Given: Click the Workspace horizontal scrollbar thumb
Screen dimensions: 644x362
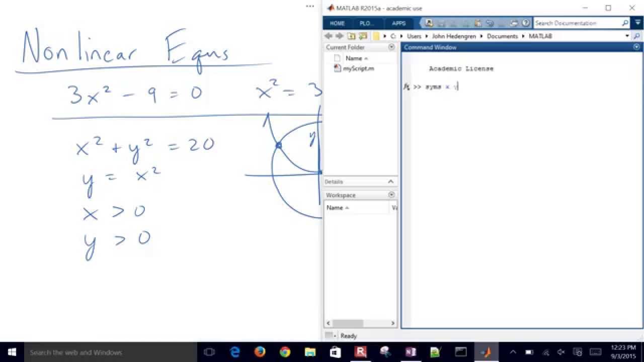Looking at the screenshot, I should pos(348,323).
